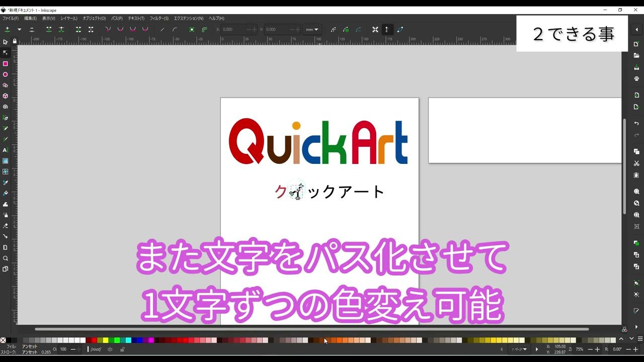Open the テキスト(T) menu
Viewport: 644px width, 362px height.
(136, 18)
